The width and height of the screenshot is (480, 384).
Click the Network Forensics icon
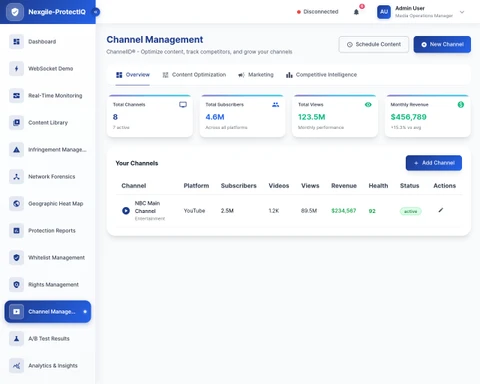click(16, 177)
